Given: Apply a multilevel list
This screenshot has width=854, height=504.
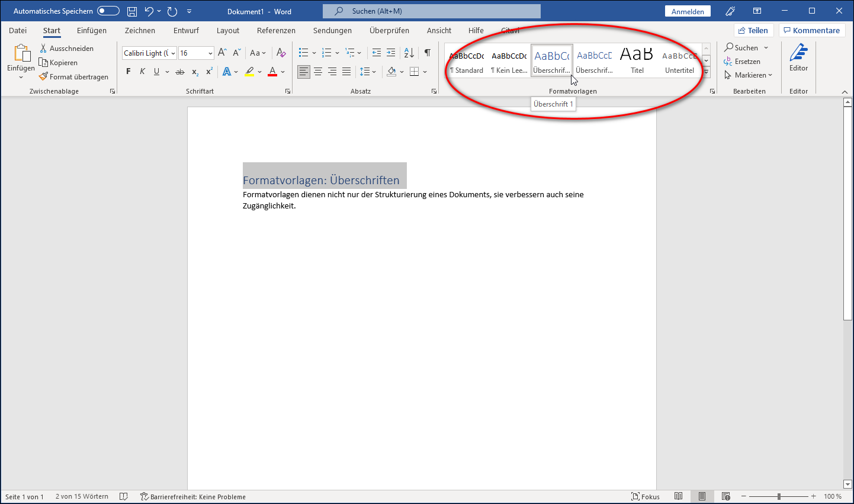Looking at the screenshot, I should pyautogui.click(x=349, y=53).
